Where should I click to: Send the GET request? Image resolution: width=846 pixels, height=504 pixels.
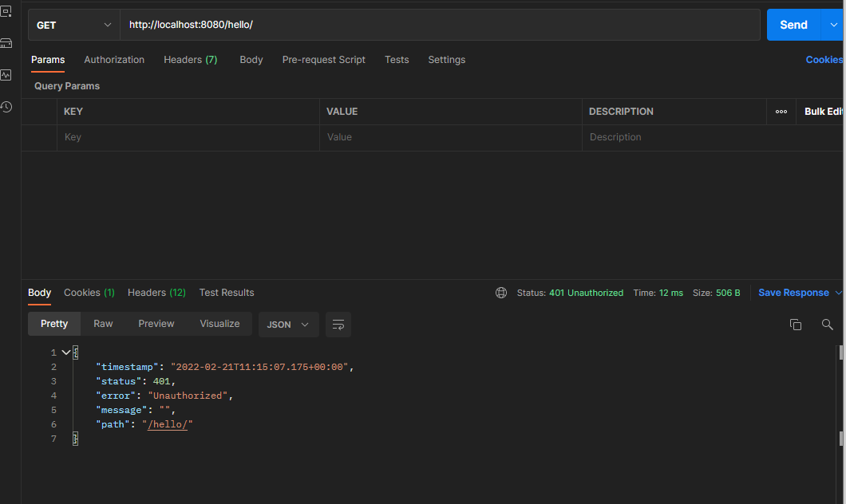click(793, 25)
